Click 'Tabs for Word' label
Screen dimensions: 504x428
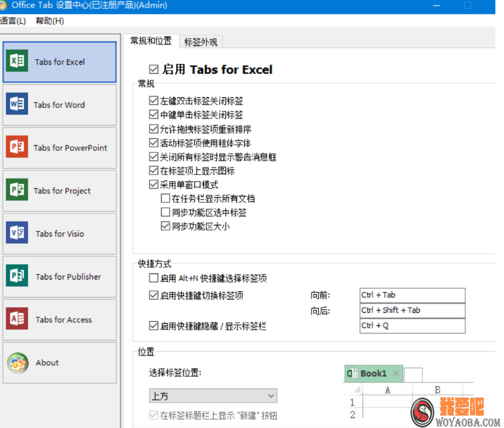tap(59, 105)
